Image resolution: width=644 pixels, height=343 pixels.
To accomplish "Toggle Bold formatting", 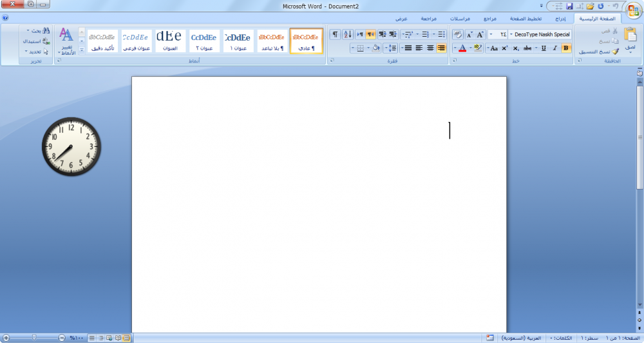I will click(x=566, y=48).
